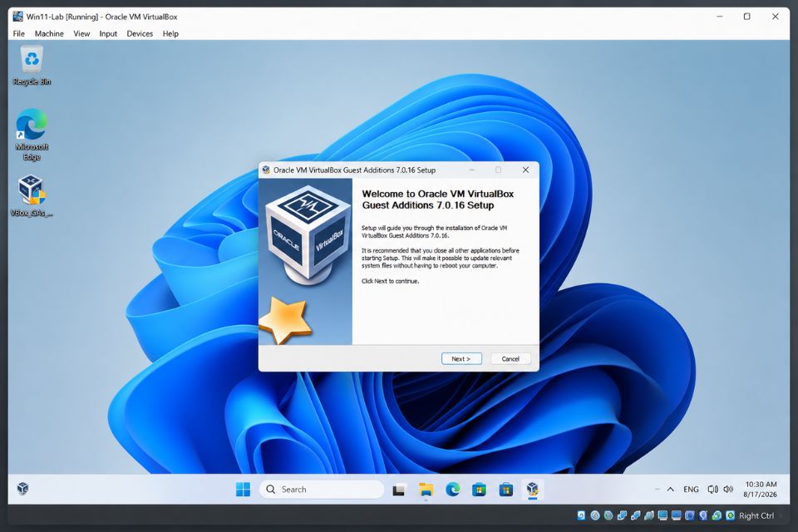
Task: Click the shared folders status icon
Action: tap(649, 515)
